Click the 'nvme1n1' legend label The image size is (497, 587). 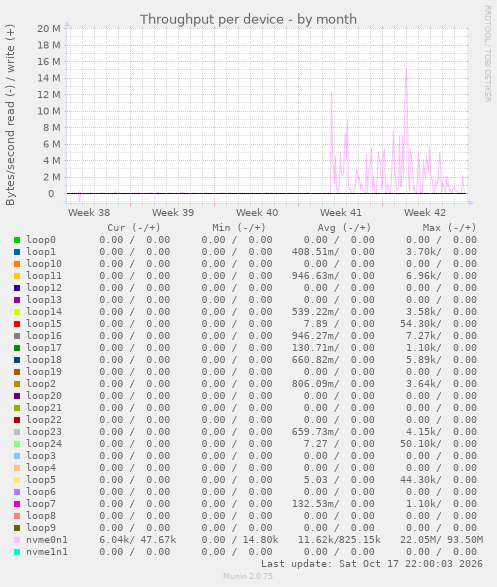47,552
